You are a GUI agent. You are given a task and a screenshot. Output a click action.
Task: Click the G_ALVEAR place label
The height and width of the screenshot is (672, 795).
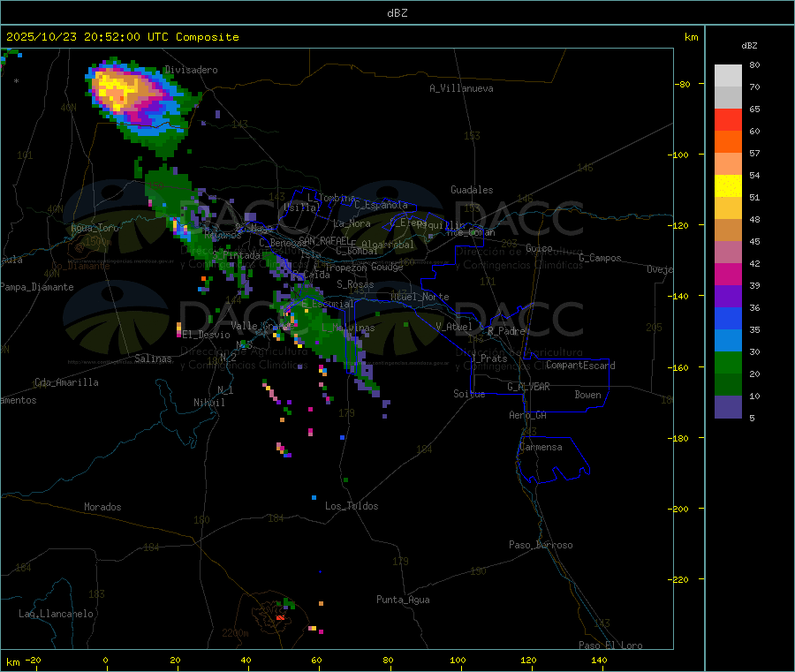pyautogui.click(x=528, y=387)
